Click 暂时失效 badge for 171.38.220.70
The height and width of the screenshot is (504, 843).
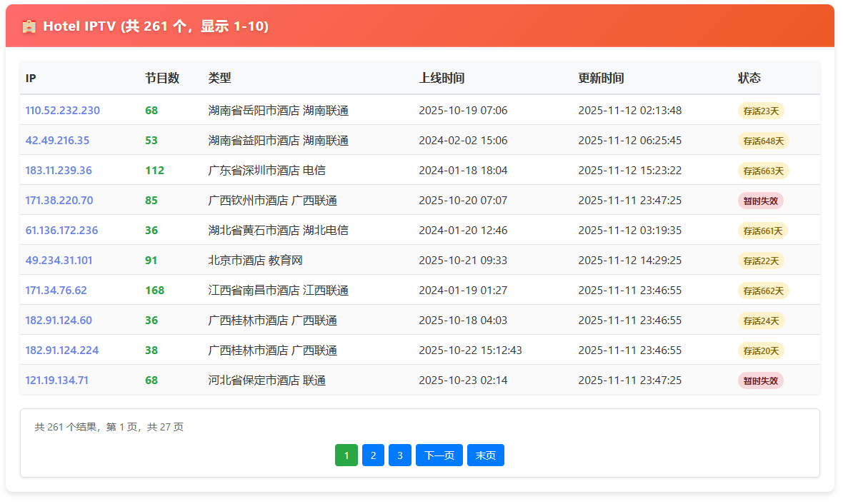click(x=761, y=201)
